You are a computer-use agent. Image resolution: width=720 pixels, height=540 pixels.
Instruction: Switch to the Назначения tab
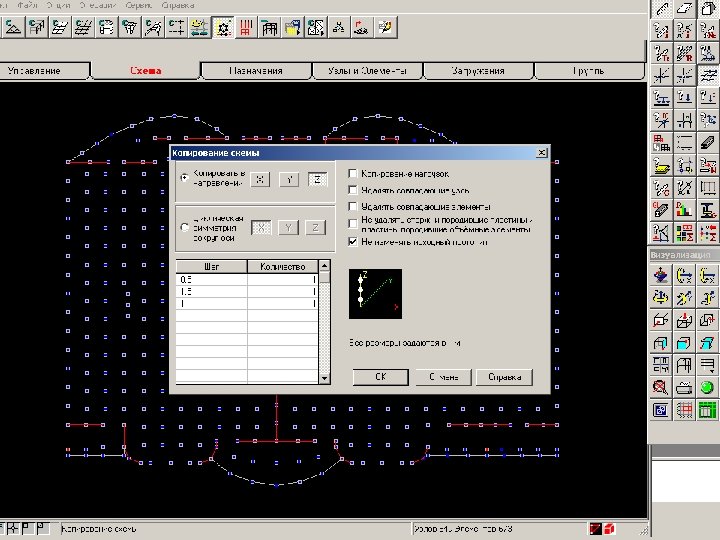click(x=256, y=71)
